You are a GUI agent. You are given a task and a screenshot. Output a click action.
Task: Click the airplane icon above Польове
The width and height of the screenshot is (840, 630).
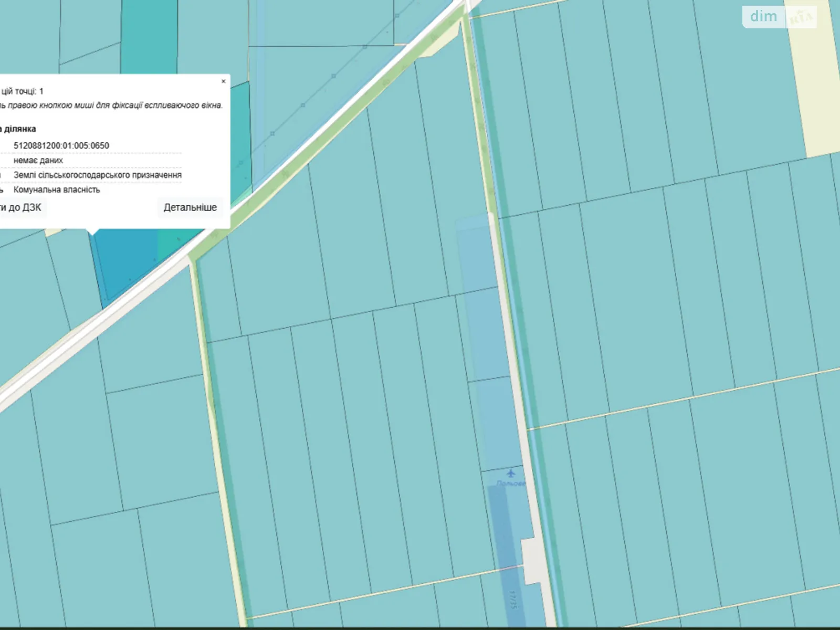[x=511, y=473]
